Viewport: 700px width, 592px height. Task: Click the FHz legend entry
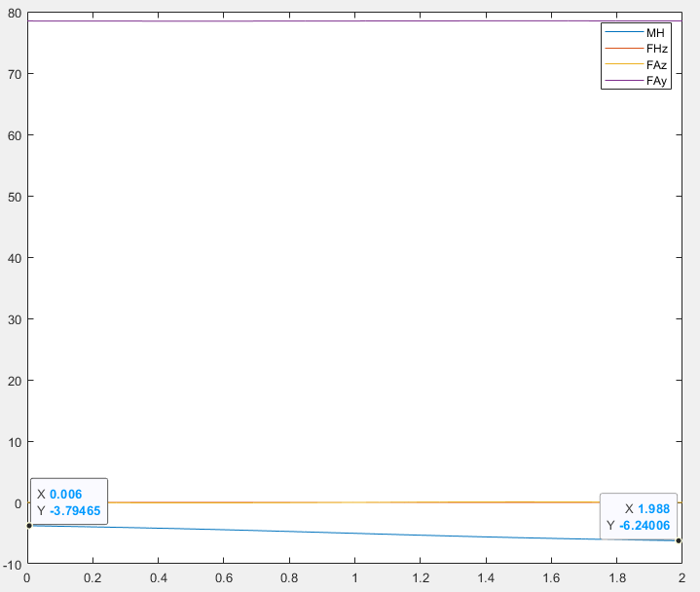[x=636, y=49]
